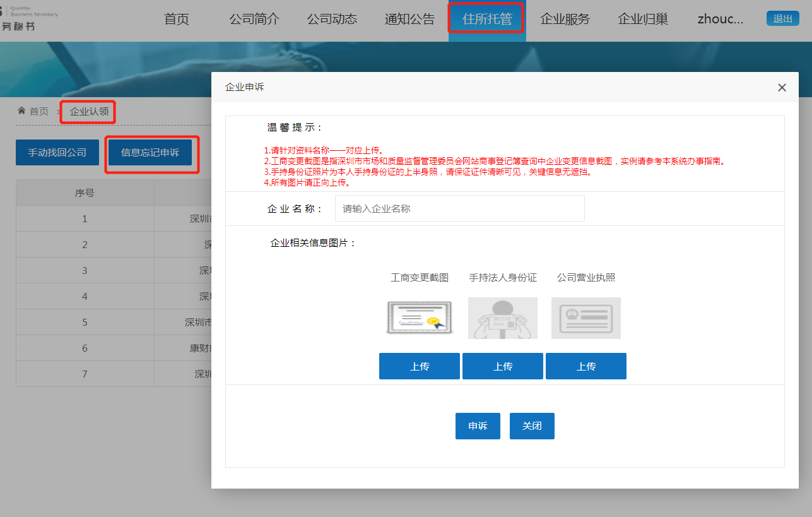Go to 公司简介 in top navigation

click(254, 19)
